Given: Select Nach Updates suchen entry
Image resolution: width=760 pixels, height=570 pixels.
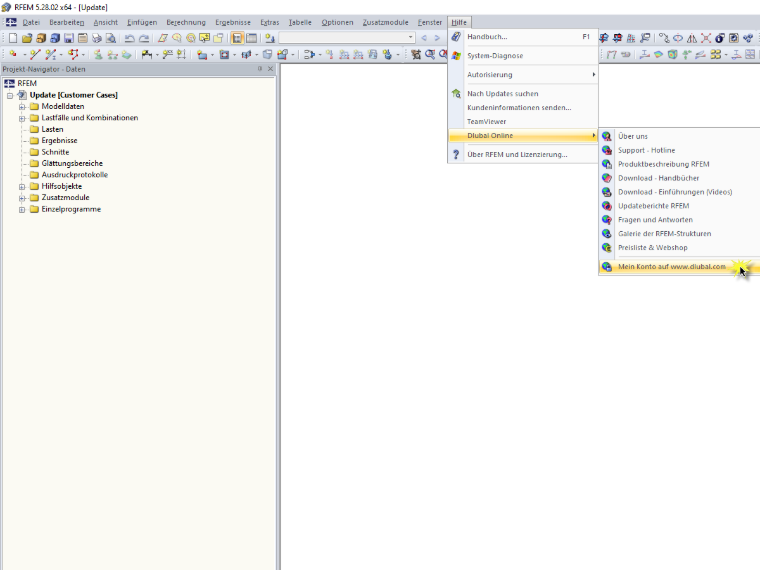Looking at the screenshot, I should [x=523, y=94].
